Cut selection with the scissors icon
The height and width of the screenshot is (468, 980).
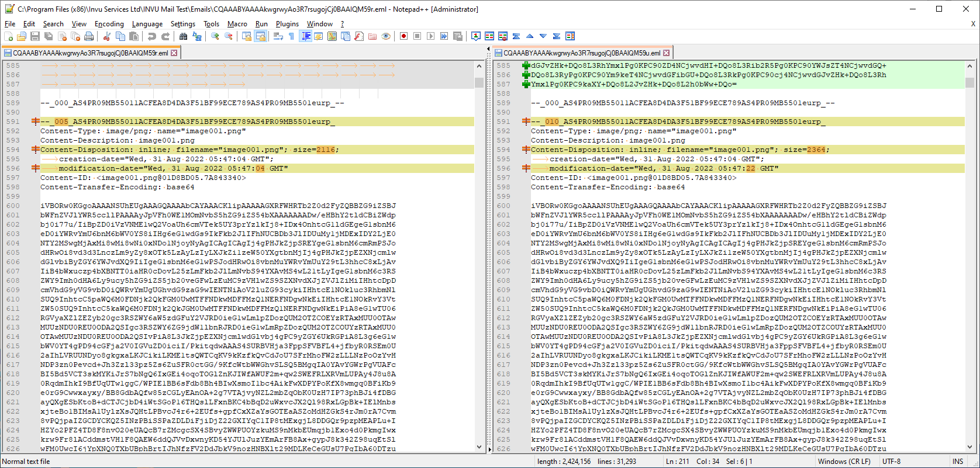(106, 36)
